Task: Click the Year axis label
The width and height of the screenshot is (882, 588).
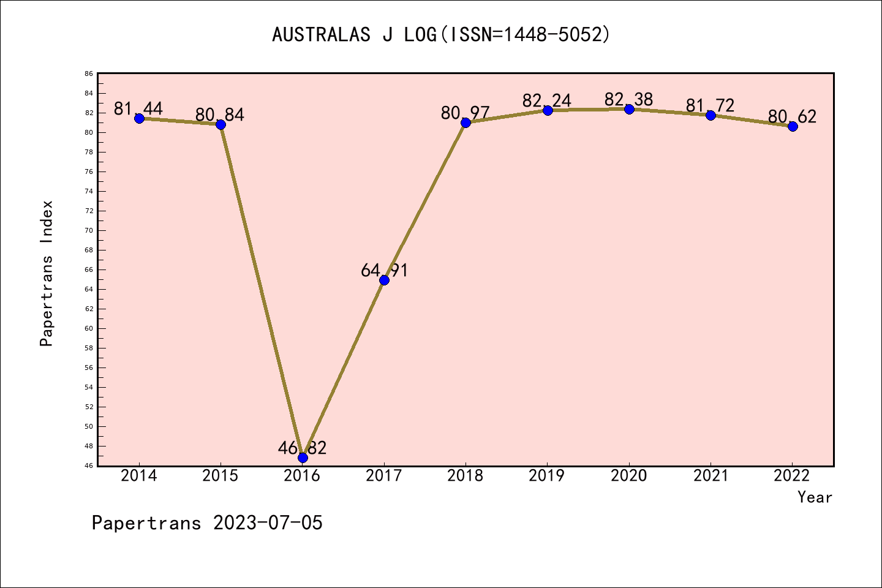Action: tap(815, 497)
